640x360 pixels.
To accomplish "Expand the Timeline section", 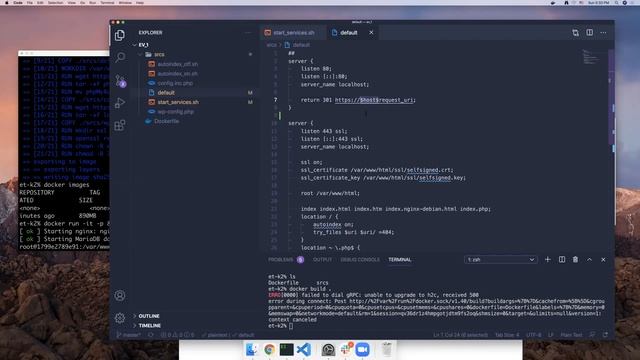I will pos(149,325).
